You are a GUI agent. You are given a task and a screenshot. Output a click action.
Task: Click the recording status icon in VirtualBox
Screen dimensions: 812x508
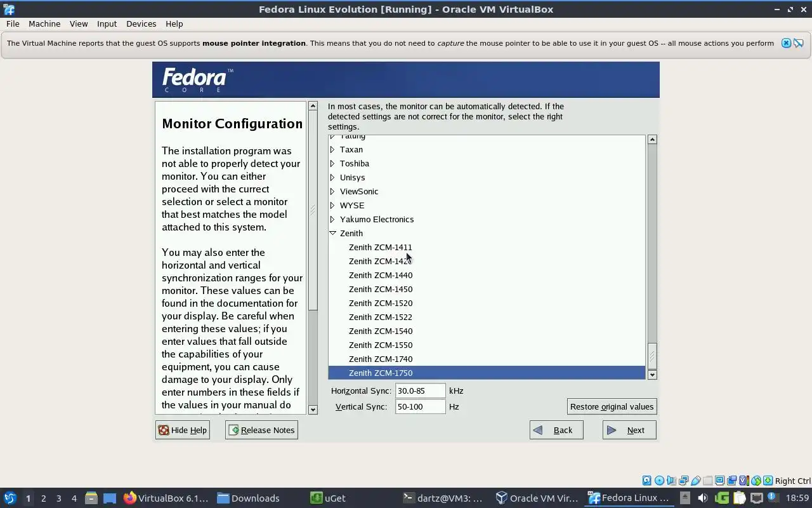[731, 481]
